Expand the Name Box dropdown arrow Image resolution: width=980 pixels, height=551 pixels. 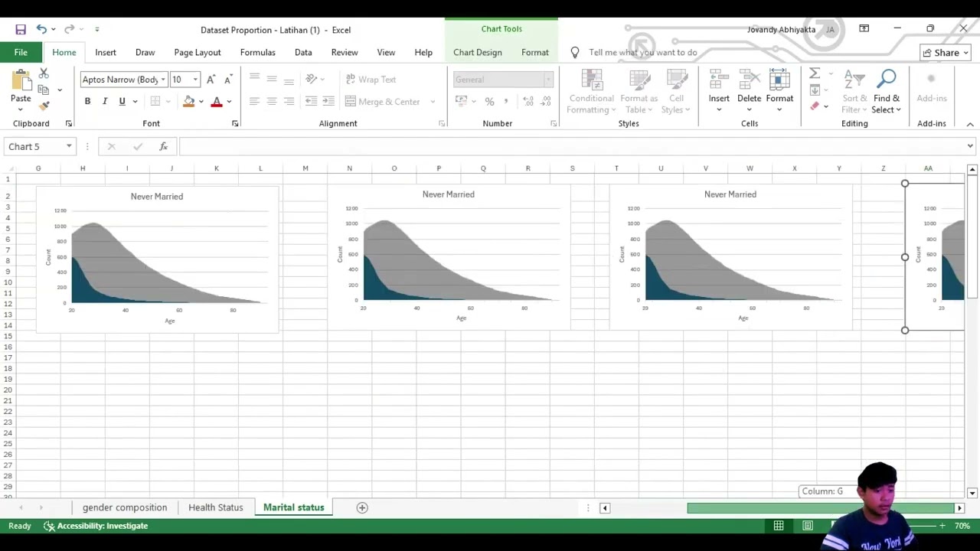tap(69, 146)
